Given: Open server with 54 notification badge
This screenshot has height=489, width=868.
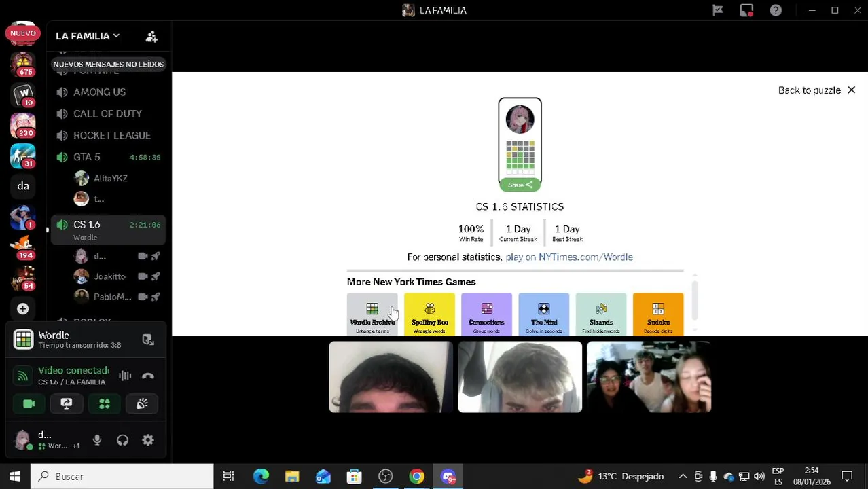Looking at the screenshot, I should [23, 278].
